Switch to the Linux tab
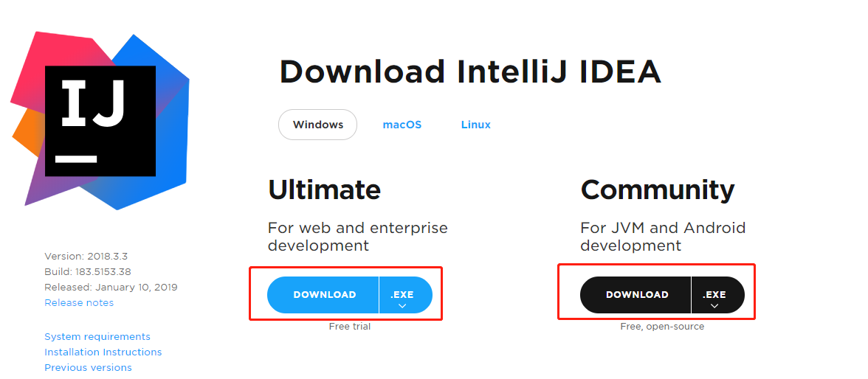 coord(475,125)
